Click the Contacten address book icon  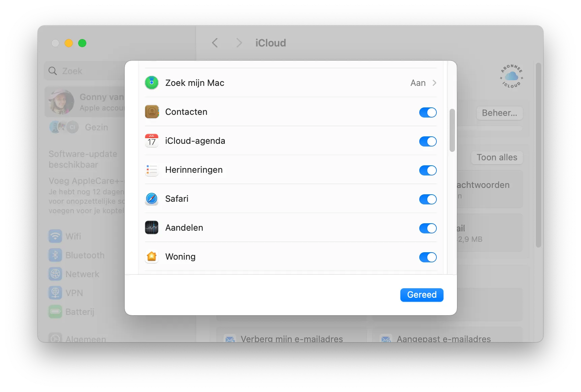point(152,111)
